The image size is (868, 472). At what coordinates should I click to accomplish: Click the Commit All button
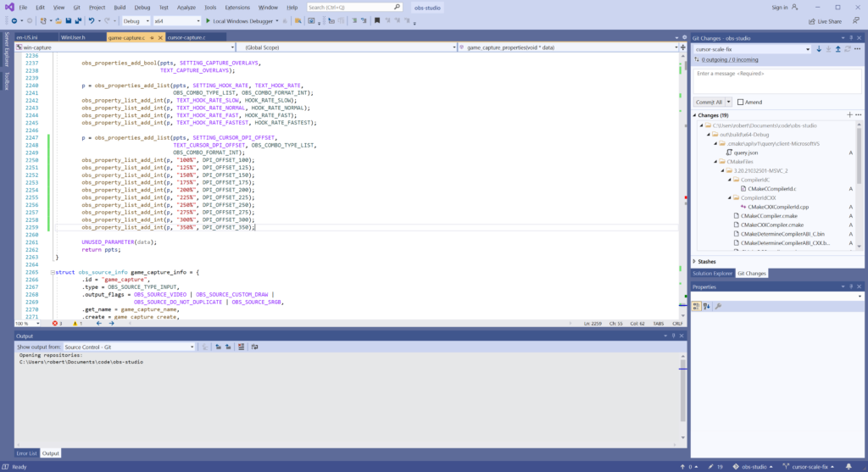pyautogui.click(x=709, y=103)
